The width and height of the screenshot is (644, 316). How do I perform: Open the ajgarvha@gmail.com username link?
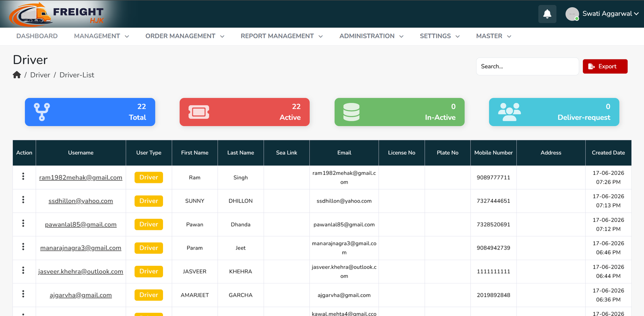tap(81, 295)
